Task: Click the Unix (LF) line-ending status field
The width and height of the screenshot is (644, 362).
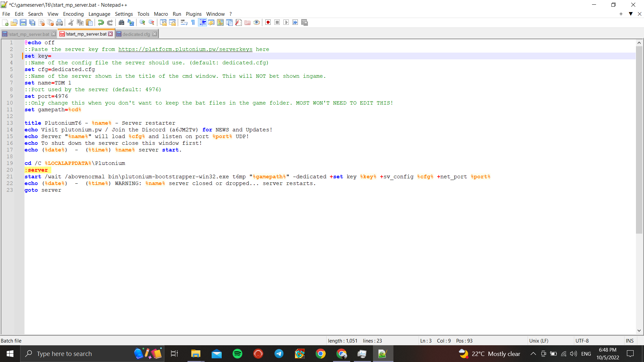Action: [539, 341]
